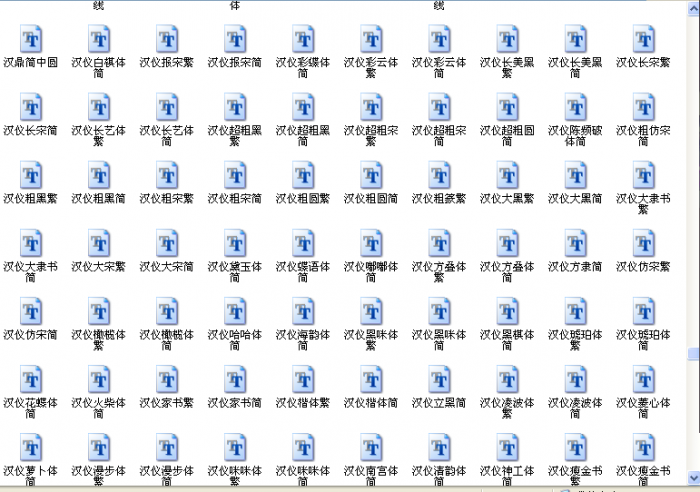Viewport: 700px width, 492px height.
Task: Select the 汉仪方隶简 font icon
Action: pyautogui.click(x=575, y=244)
